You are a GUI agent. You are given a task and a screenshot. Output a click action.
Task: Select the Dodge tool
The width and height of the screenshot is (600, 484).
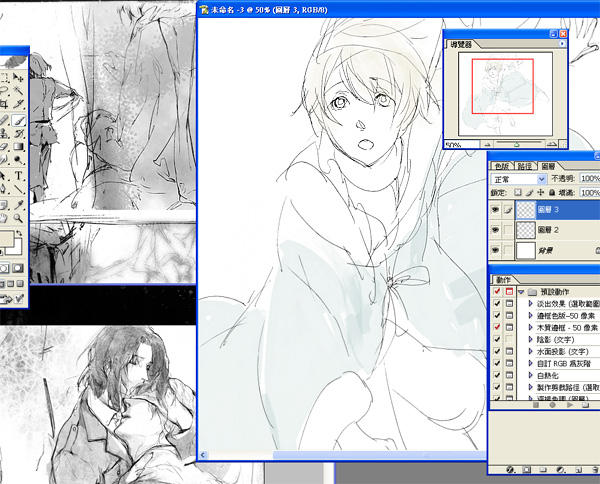click(18, 159)
